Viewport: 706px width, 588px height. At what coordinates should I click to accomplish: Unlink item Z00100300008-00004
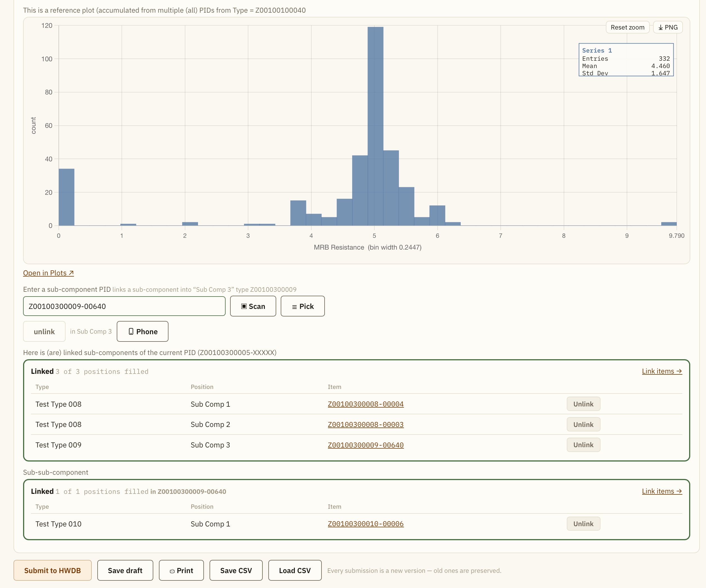(583, 404)
